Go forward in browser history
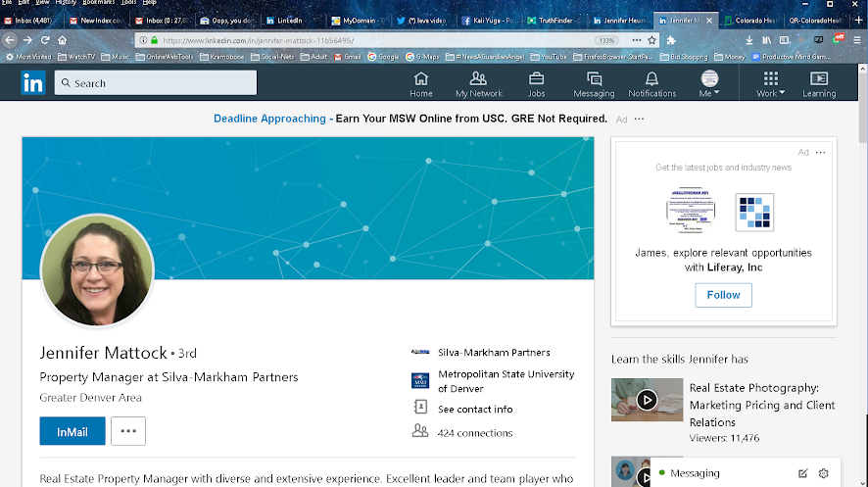 27,40
